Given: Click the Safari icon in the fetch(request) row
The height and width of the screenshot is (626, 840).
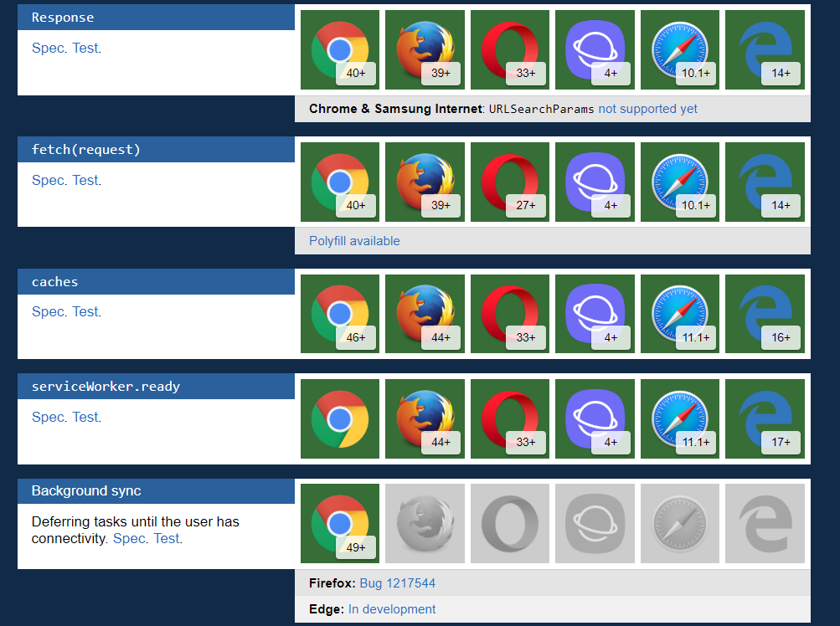Looking at the screenshot, I should pos(680,182).
